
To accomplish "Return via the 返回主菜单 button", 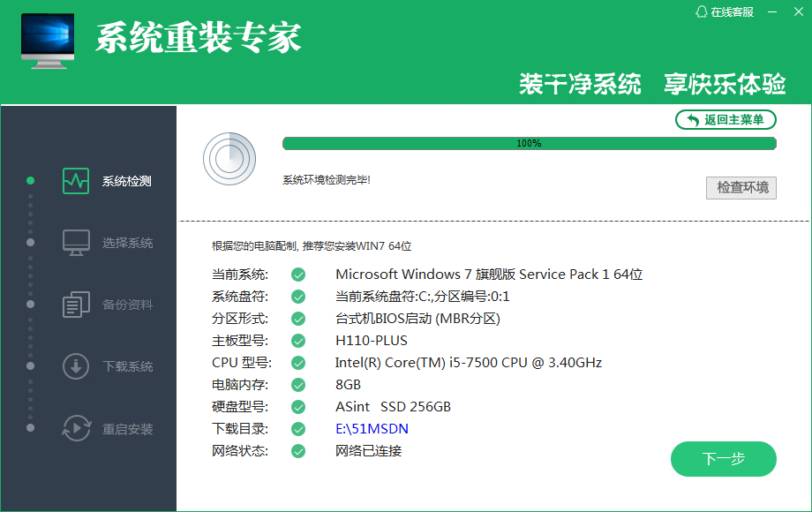I will coord(726,120).
